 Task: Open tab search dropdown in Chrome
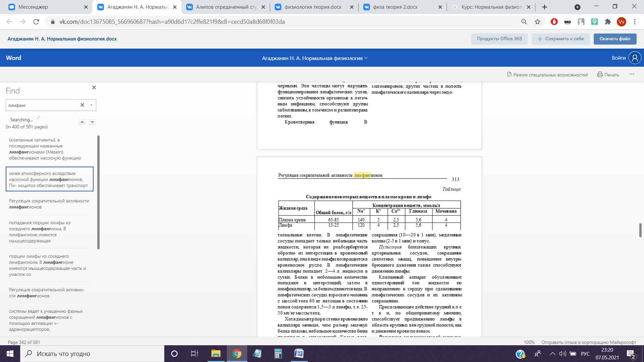click(577, 7)
